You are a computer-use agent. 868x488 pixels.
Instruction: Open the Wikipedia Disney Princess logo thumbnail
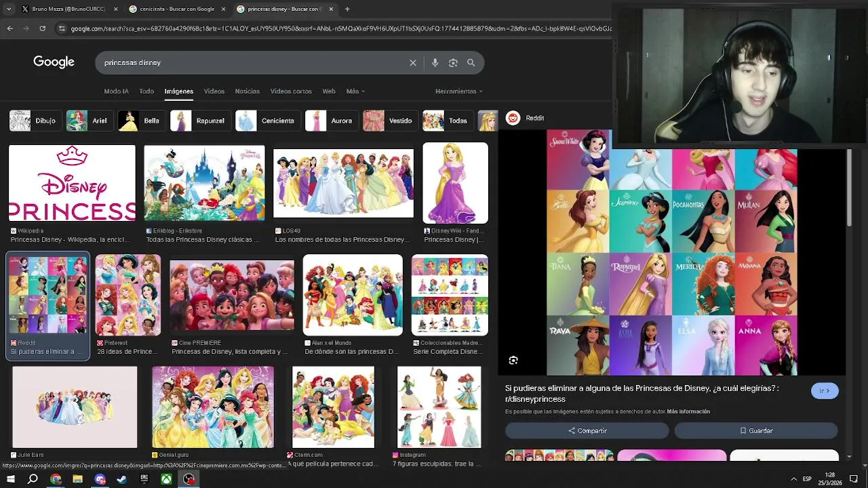point(72,183)
